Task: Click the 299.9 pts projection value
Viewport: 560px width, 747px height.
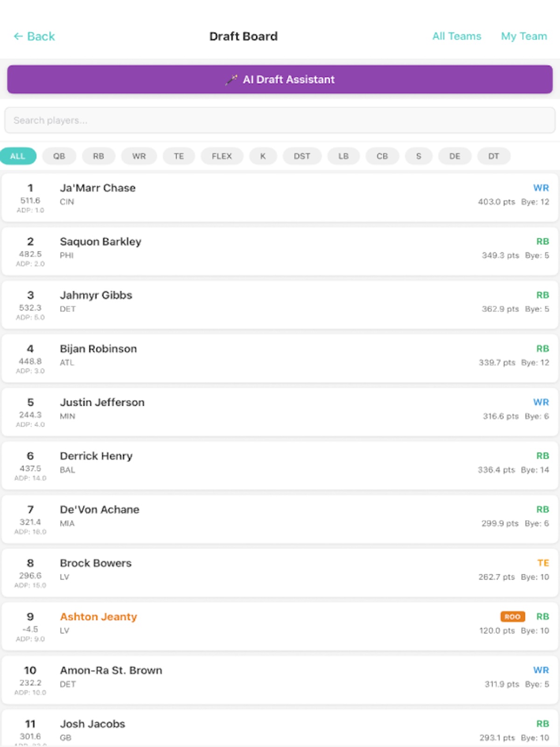Action: pyautogui.click(x=500, y=523)
